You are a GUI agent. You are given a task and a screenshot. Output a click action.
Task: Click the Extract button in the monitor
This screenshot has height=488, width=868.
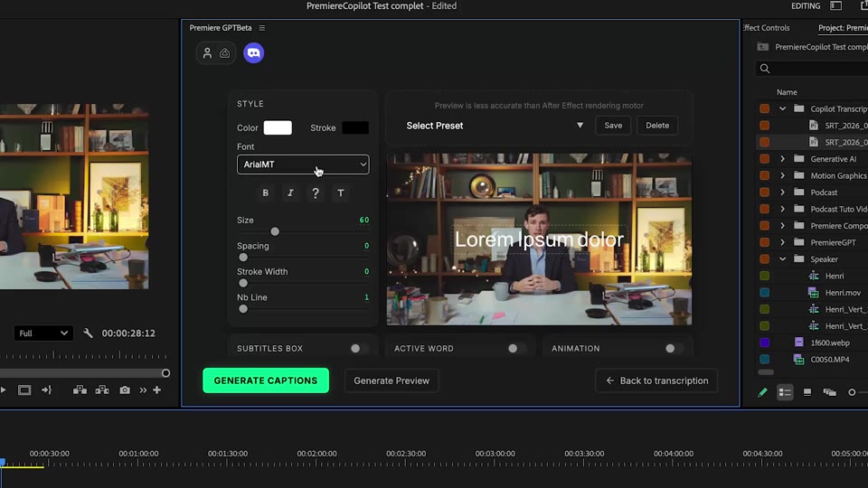click(102, 390)
